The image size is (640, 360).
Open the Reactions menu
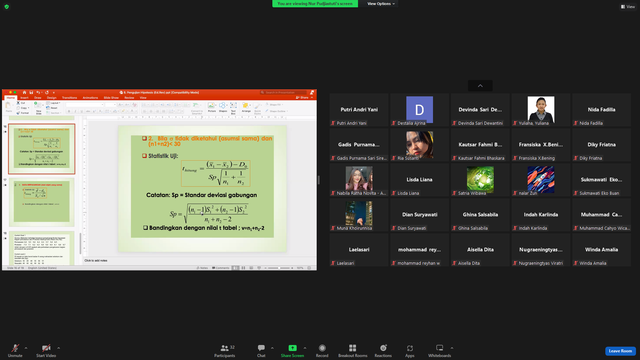click(x=383, y=350)
